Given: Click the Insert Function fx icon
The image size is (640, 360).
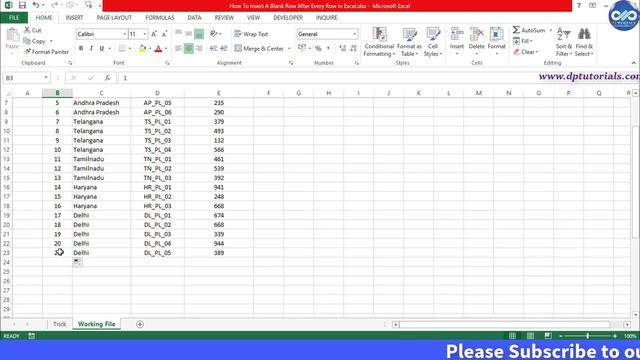Looking at the screenshot, I should click(x=107, y=78).
